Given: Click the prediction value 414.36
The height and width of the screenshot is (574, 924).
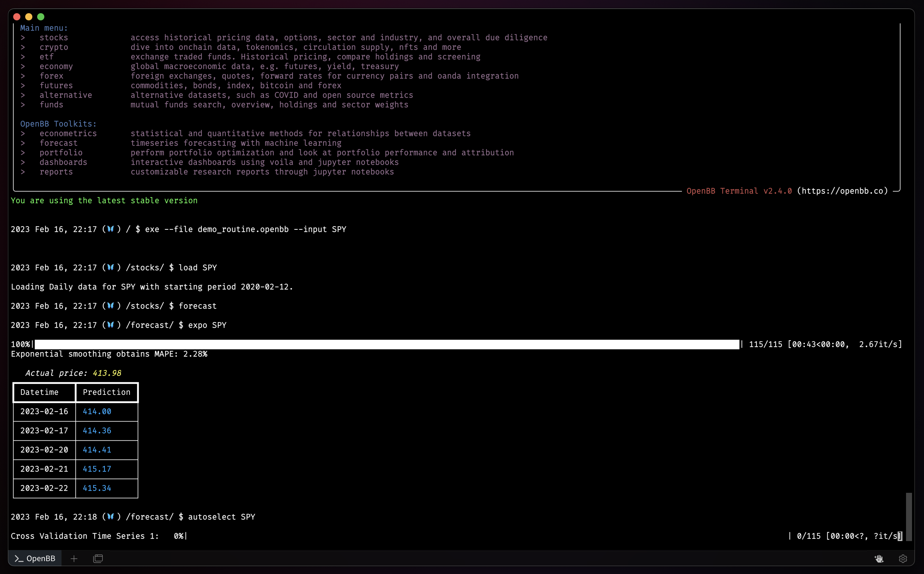Looking at the screenshot, I should pyautogui.click(x=97, y=430).
